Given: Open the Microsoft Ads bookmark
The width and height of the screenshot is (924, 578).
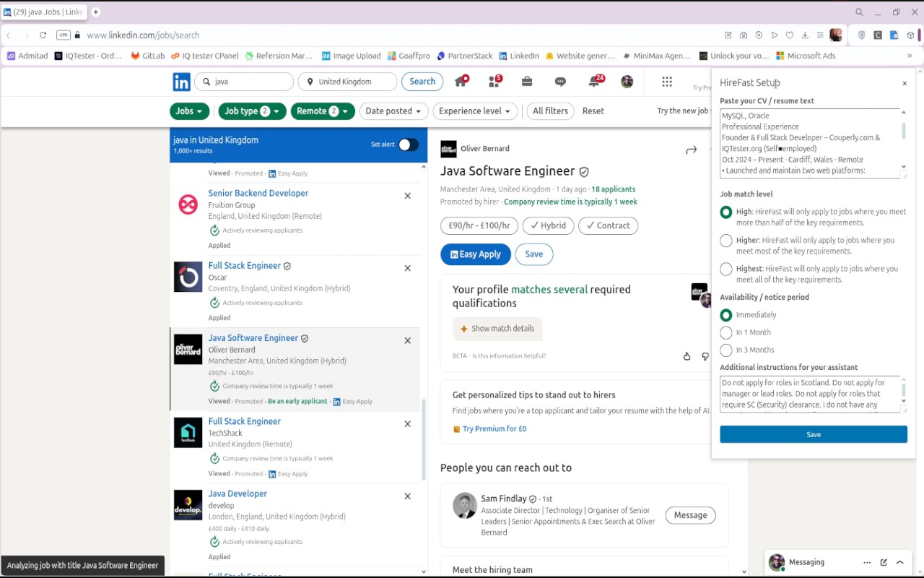Looking at the screenshot, I should point(806,56).
